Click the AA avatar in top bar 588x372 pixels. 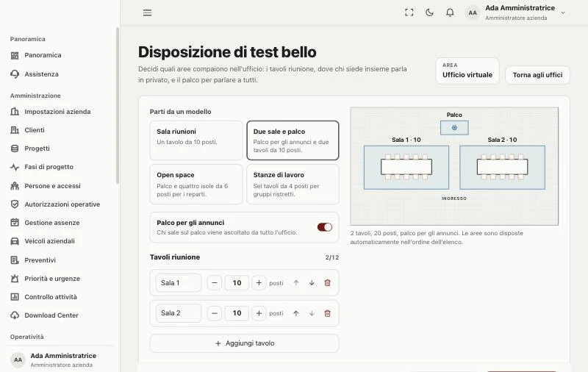click(x=473, y=12)
